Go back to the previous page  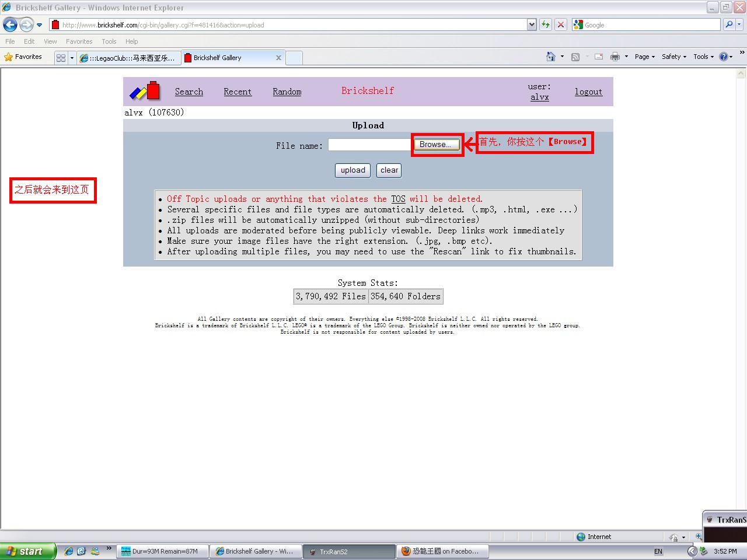click(x=10, y=24)
